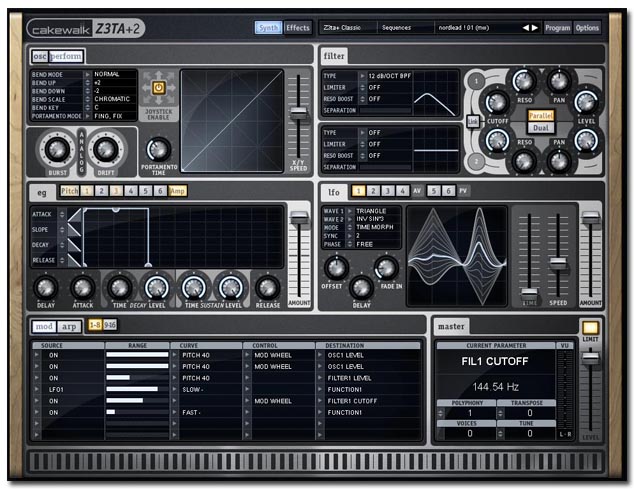
Task: Click the Burst knob
Action: (x=57, y=149)
